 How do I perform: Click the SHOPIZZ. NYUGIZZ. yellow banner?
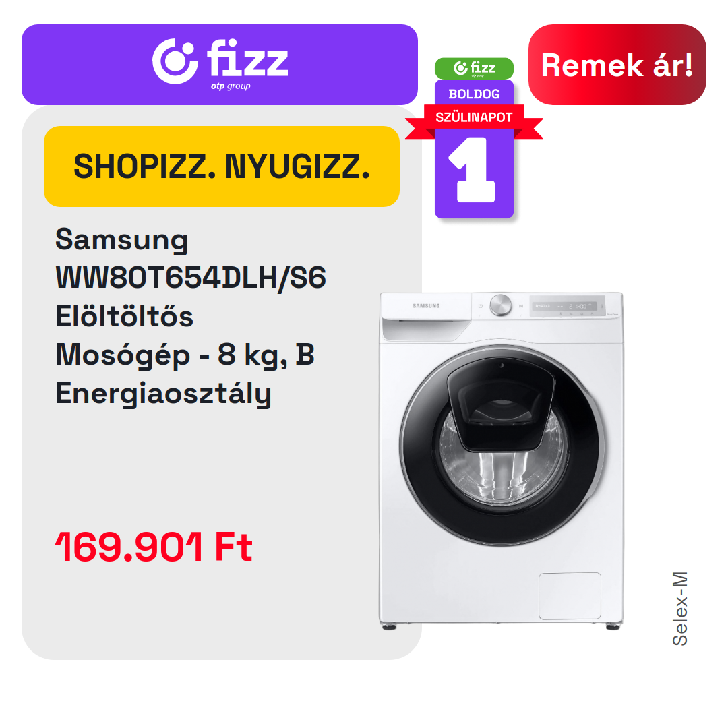pyautogui.click(x=222, y=166)
